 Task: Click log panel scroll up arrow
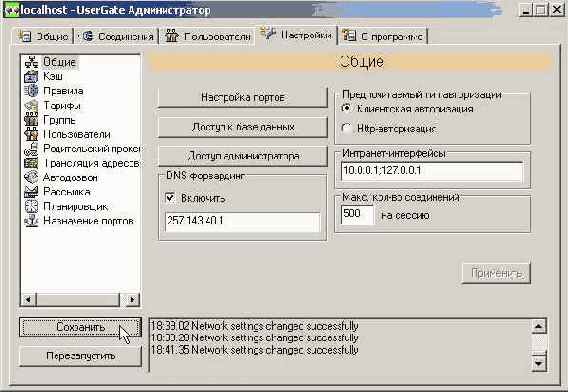(539, 326)
